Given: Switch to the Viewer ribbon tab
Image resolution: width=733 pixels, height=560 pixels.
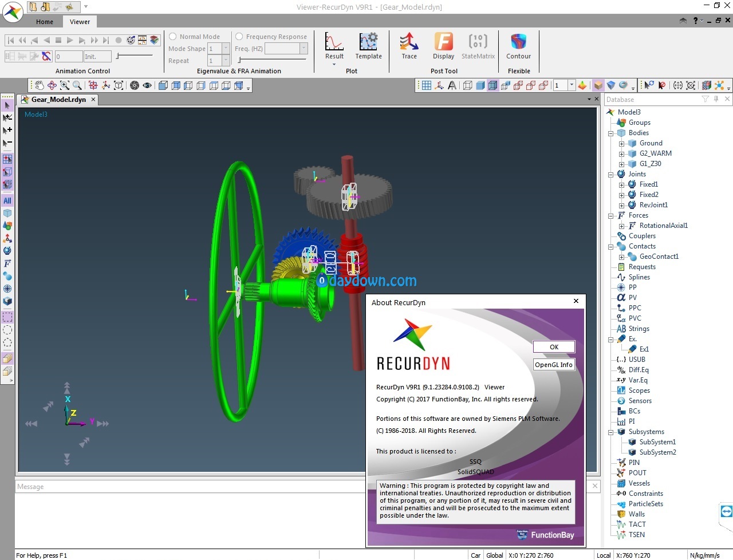Looking at the screenshot, I should (x=80, y=22).
